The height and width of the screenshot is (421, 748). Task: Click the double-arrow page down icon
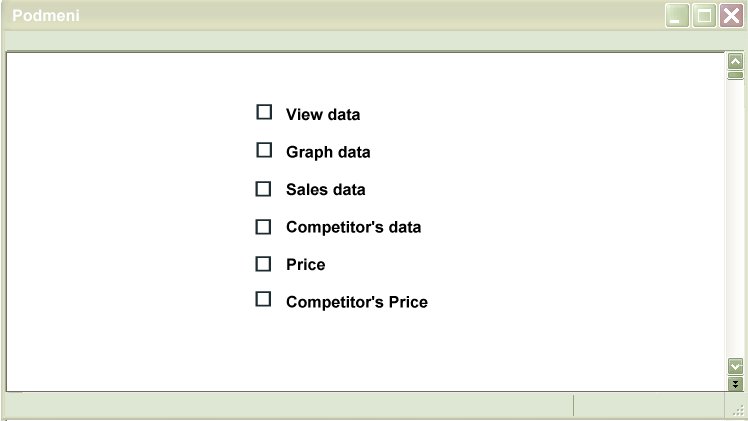click(736, 383)
